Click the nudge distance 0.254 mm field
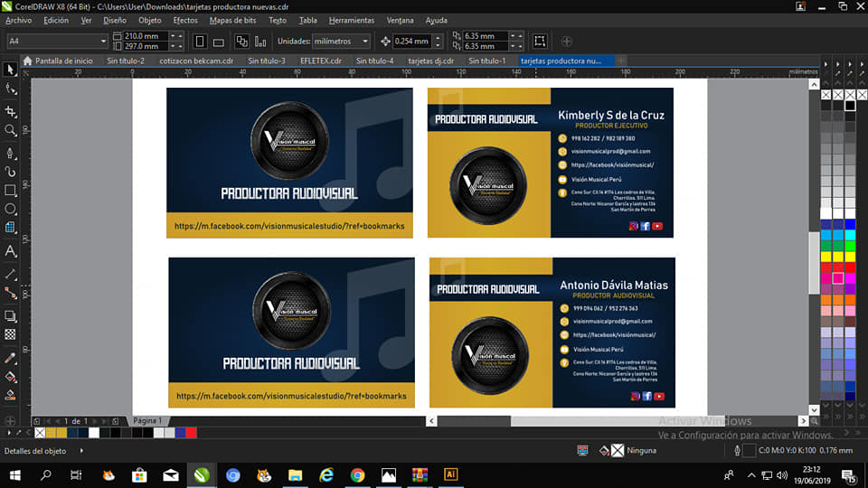 tap(412, 41)
